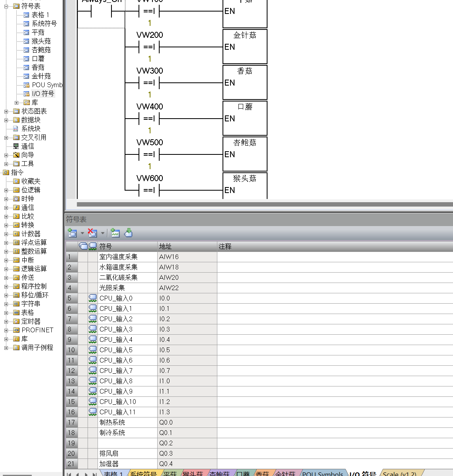Viewport: 453px width, 476px height.
Task: Click the add symbol table toolbar icon
Action: click(x=72, y=233)
